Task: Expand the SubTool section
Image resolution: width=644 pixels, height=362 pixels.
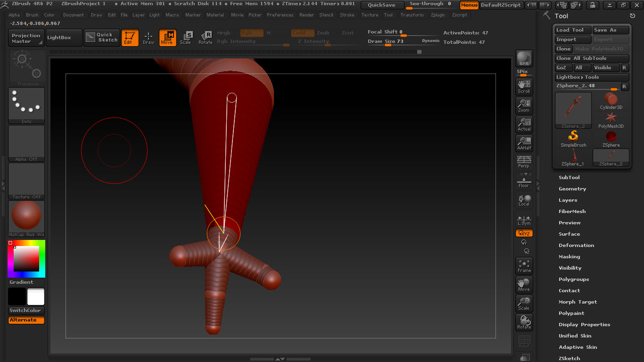Action: tap(569, 178)
